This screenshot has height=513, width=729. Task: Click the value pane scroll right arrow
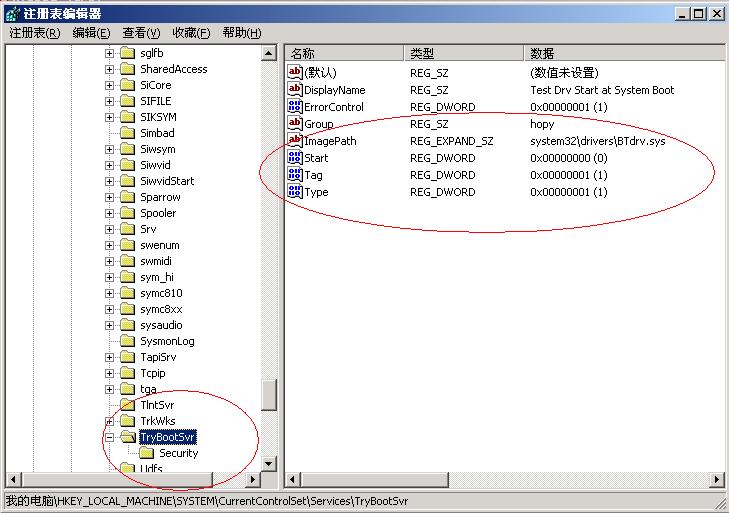[x=716, y=479]
